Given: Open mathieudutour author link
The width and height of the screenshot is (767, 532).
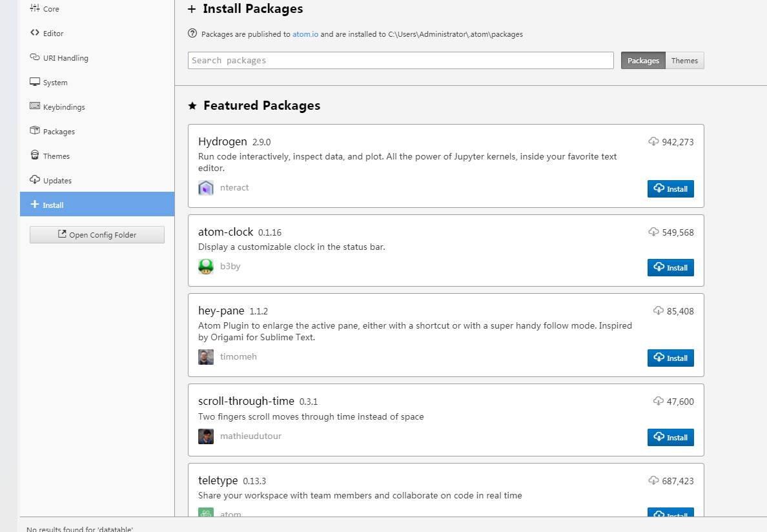Looking at the screenshot, I should pos(251,436).
